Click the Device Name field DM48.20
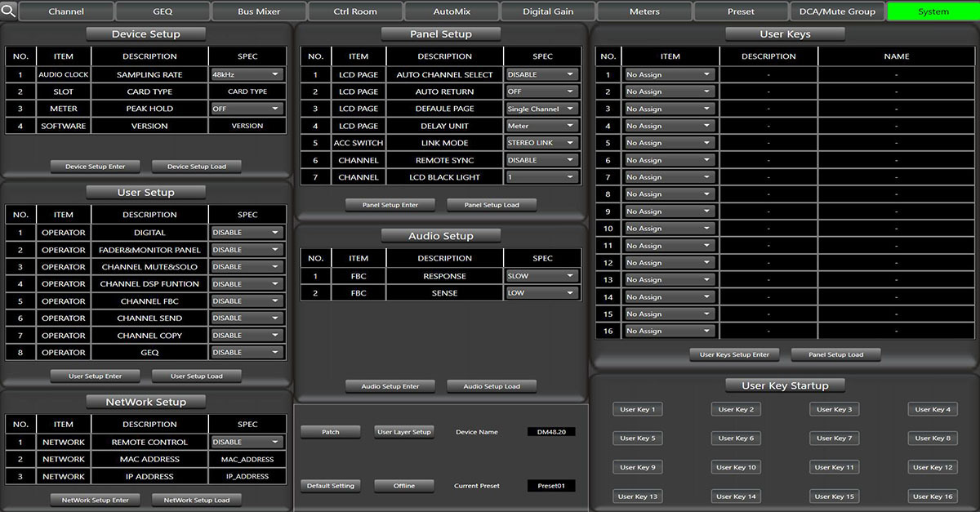The height and width of the screenshot is (512, 980). click(550, 432)
